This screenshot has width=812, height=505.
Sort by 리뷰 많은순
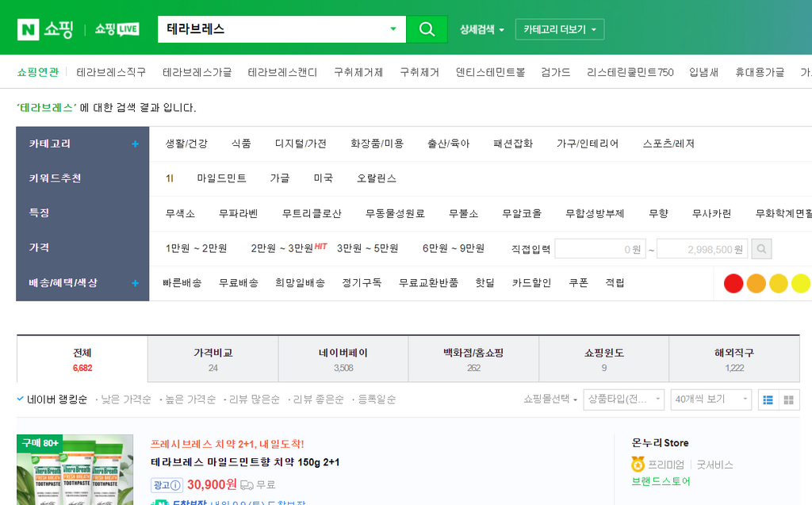(x=255, y=400)
